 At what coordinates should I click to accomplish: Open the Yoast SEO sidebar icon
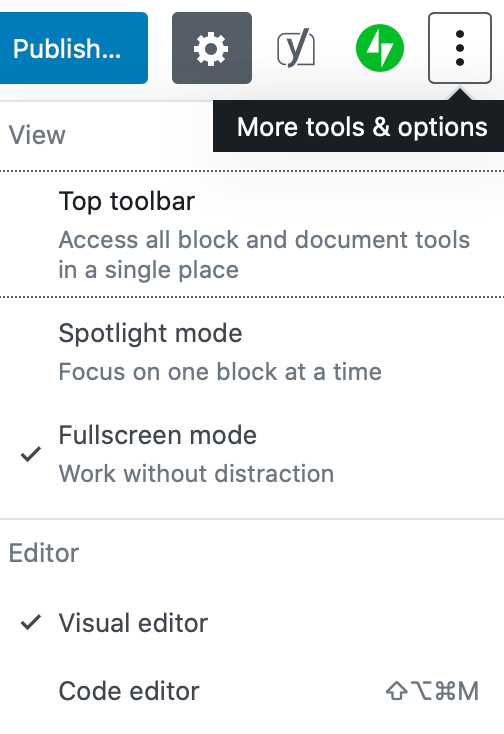coord(296,48)
